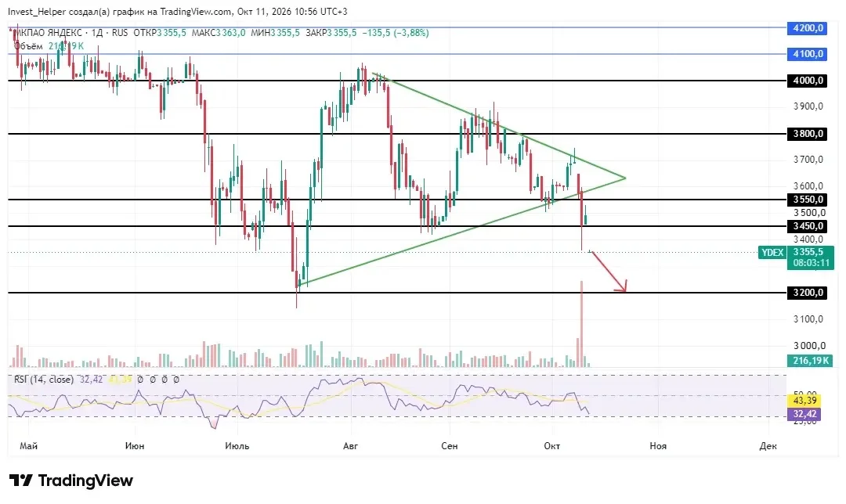Click the purple 32,42 RSI axis label
The height and width of the screenshot is (504, 846).
click(804, 414)
